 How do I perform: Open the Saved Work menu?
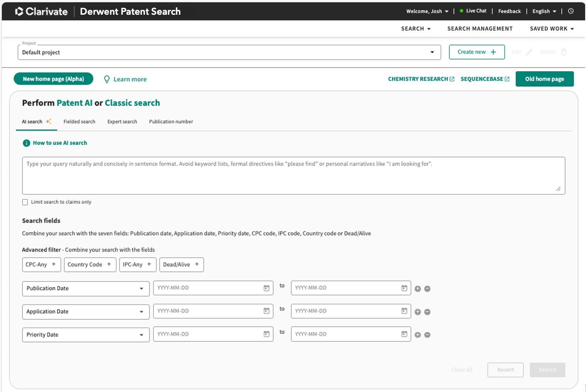point(551,29)
